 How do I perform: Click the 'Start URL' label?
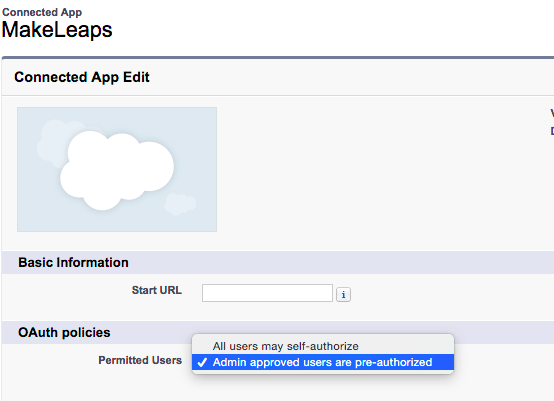tap(157, 290)
